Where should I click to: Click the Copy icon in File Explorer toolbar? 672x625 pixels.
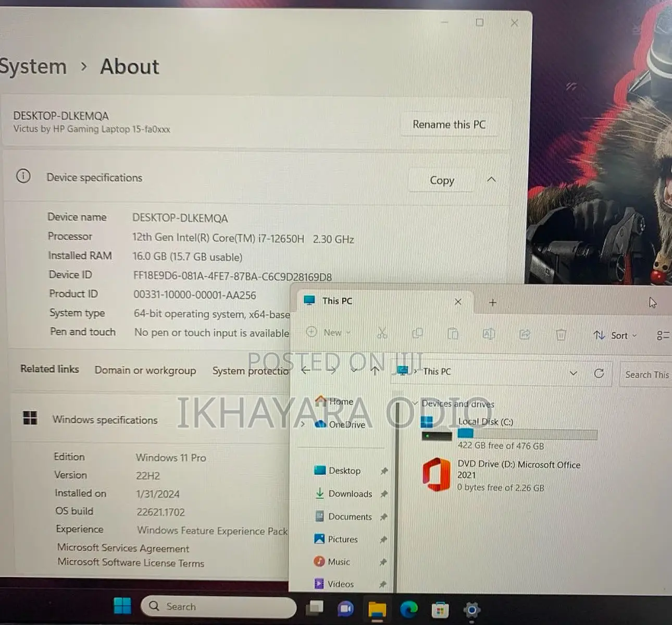coord(417,334)
